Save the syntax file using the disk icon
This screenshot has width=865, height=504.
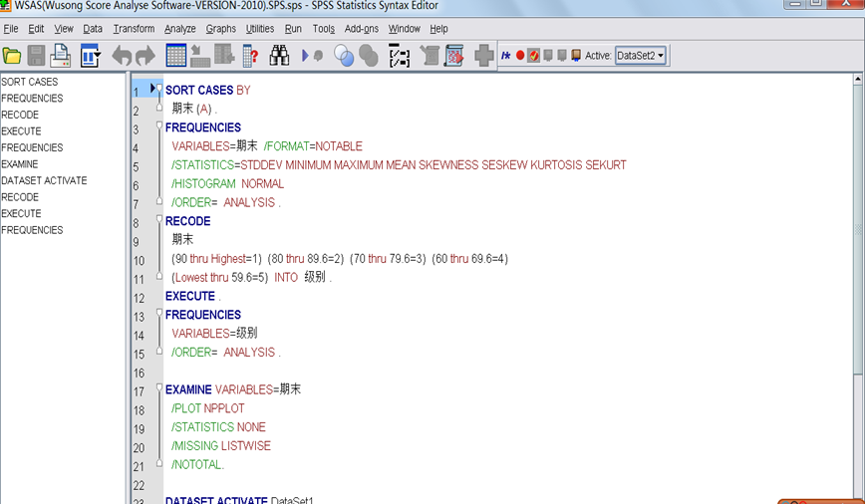click(37, 56)
